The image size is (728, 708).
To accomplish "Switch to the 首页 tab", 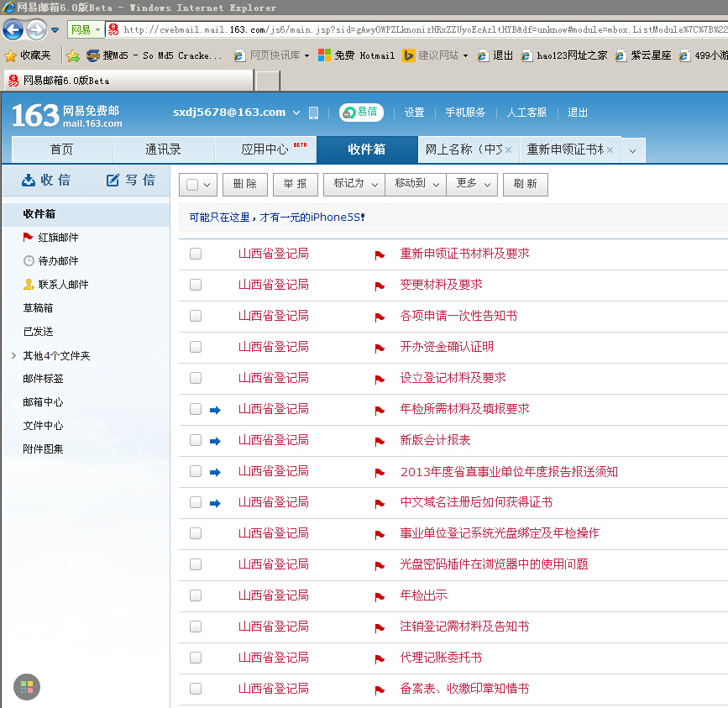I will 62,149.
